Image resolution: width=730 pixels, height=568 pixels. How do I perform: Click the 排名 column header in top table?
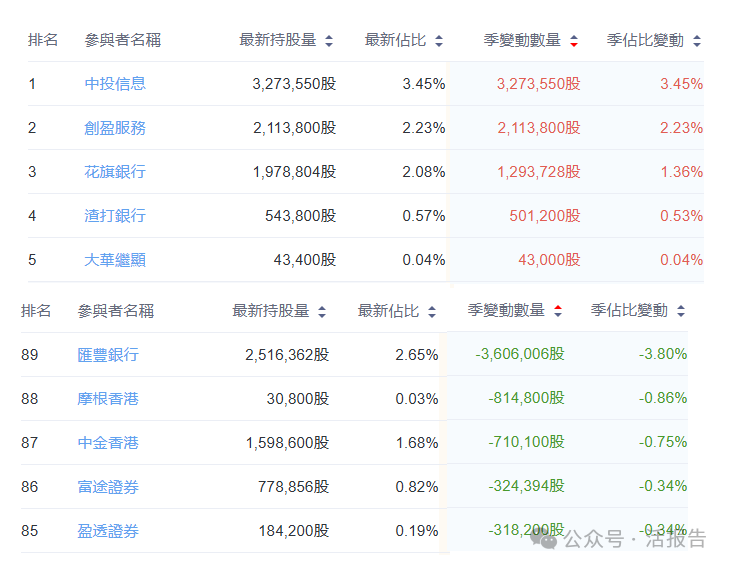[43, 40]
